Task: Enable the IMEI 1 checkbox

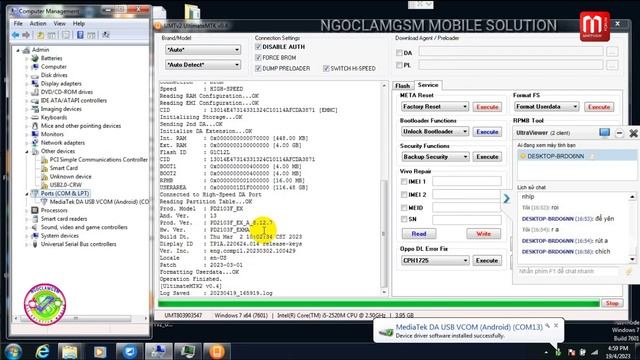Action: (x=404, y=181)
